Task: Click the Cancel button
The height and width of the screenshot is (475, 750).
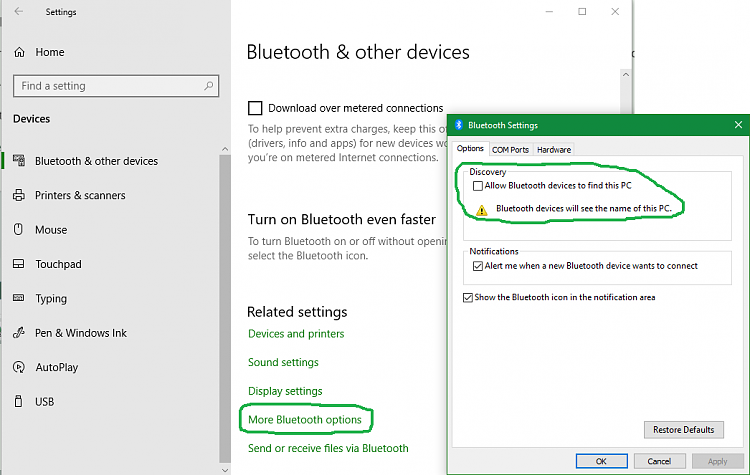Action: point(659,461)
